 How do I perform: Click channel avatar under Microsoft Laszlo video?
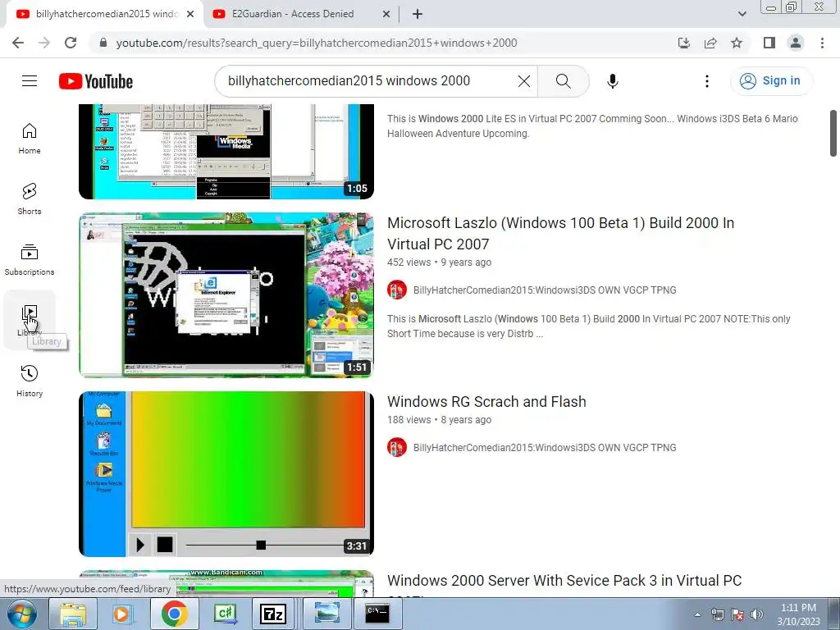[397, 290]
